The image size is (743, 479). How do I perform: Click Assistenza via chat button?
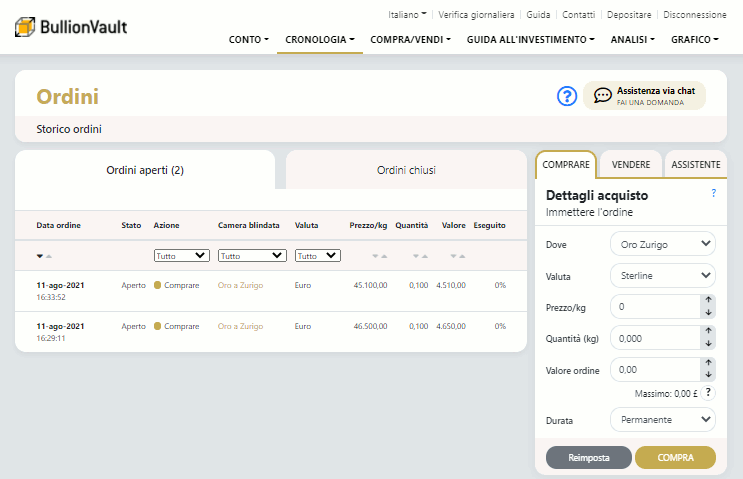click(x=644, y=96)
